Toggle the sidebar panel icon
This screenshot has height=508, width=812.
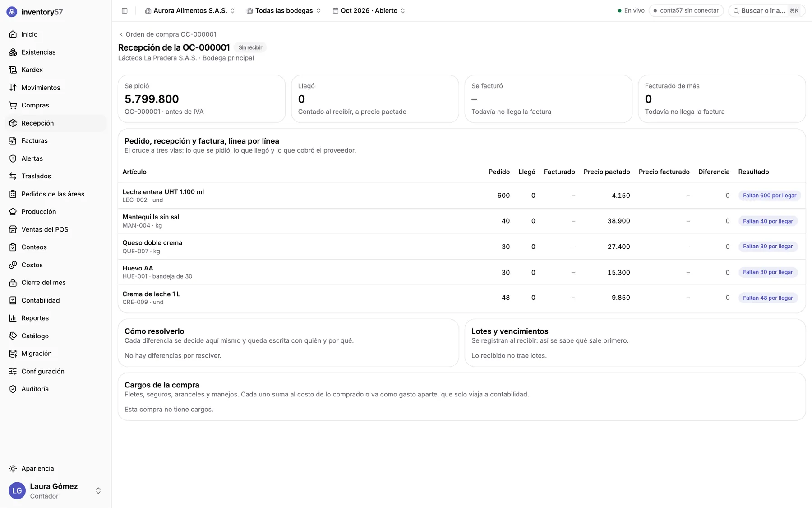pyautogui.click(x=125, y=10)
